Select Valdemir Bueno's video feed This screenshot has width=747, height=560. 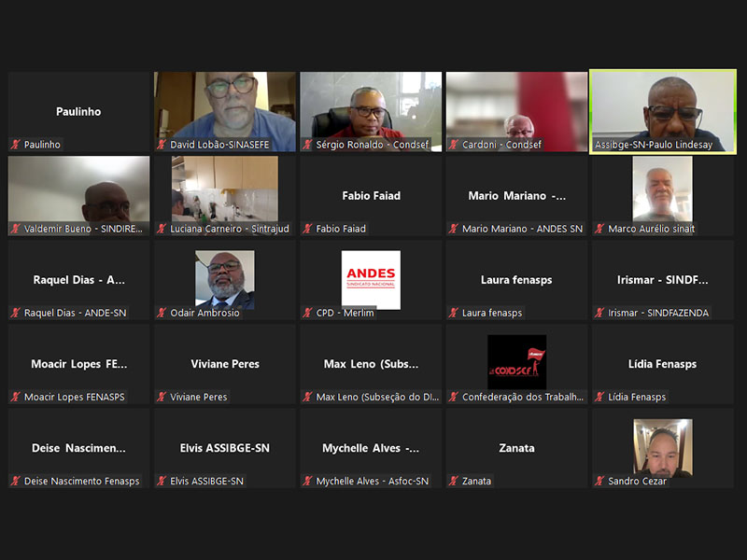coord(79,191)
